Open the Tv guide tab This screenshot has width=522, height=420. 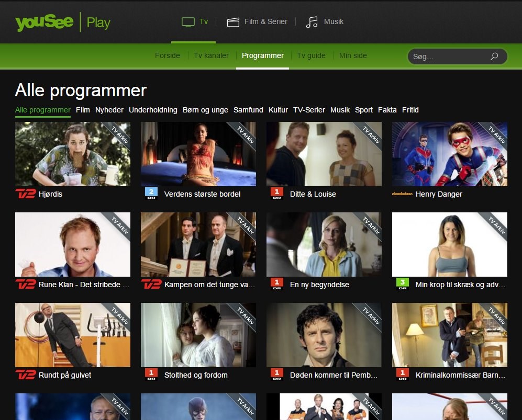tap(312, 55)
